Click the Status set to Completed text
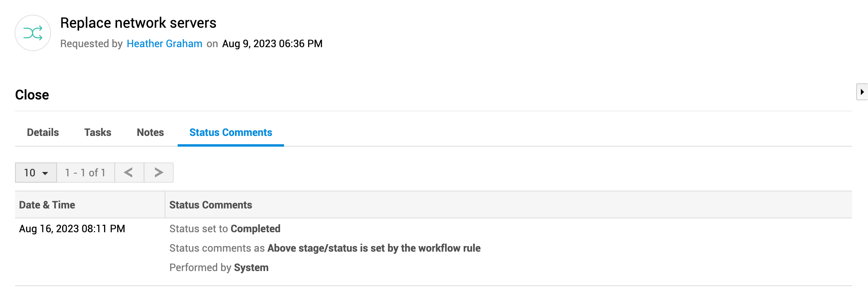Viewport: 868px width, 298px height. point(225,229)
